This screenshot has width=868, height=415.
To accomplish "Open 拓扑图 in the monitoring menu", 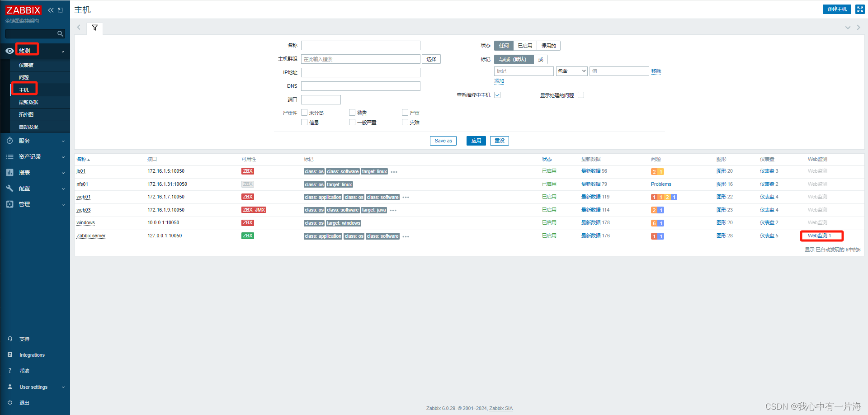I will 26,114.
